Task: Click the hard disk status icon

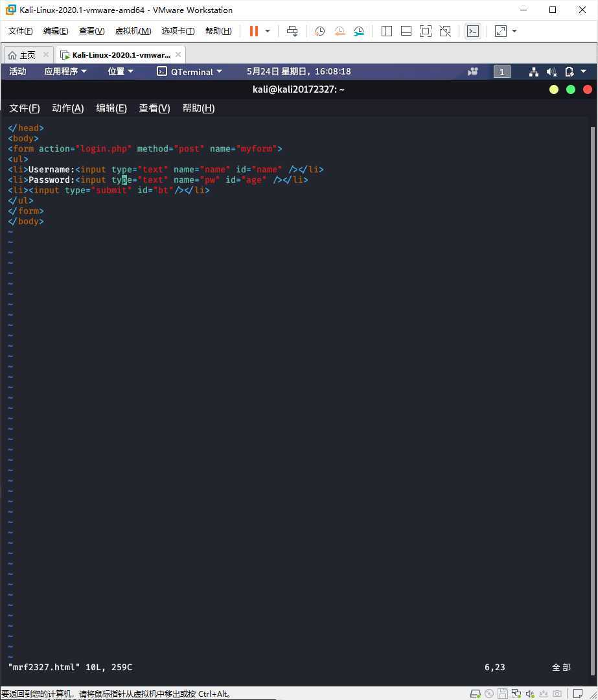Action: click(476, 694)
